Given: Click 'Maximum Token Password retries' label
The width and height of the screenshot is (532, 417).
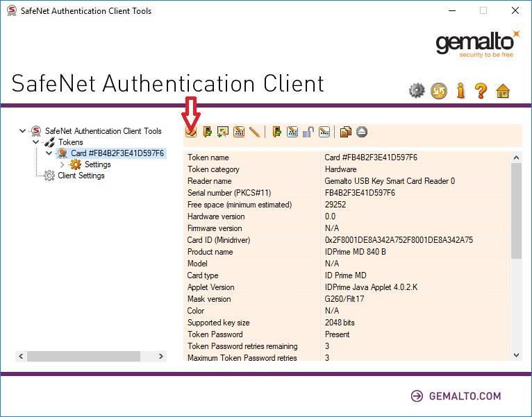Looking at the screenshot, I should (x=242, y=357).
